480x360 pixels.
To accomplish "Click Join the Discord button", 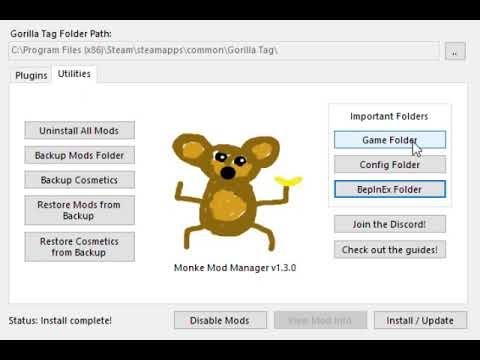I will (390, 224).
